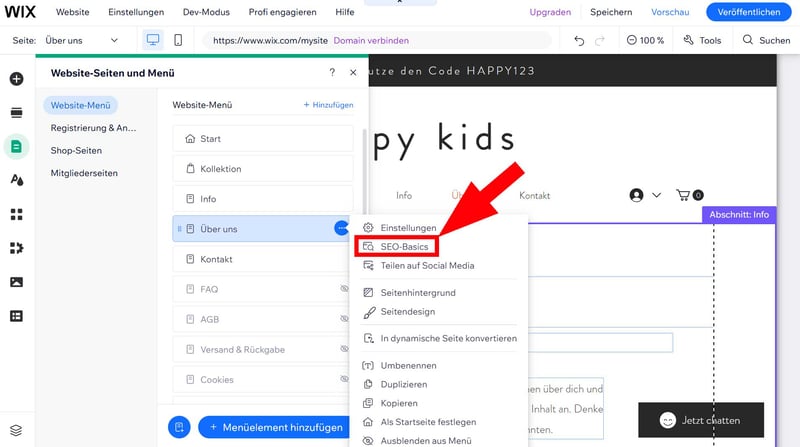This screenshot has height=447, width=800.
Task: Open the Tools menu in toolbar
Action: pyautogui.click(x=703, y=40)
